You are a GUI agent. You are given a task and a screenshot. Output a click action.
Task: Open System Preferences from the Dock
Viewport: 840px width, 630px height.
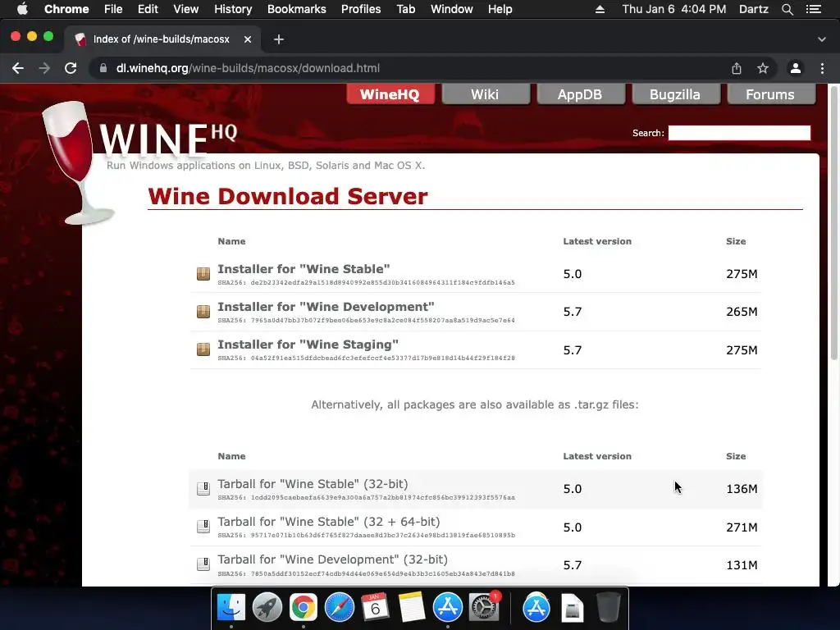pyautogui.click(x=484, y=608)
